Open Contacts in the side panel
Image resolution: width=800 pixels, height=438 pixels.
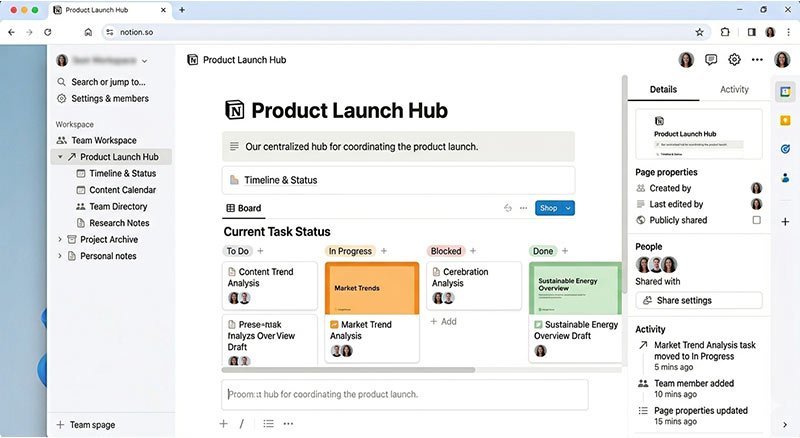(x=785, y=178)
